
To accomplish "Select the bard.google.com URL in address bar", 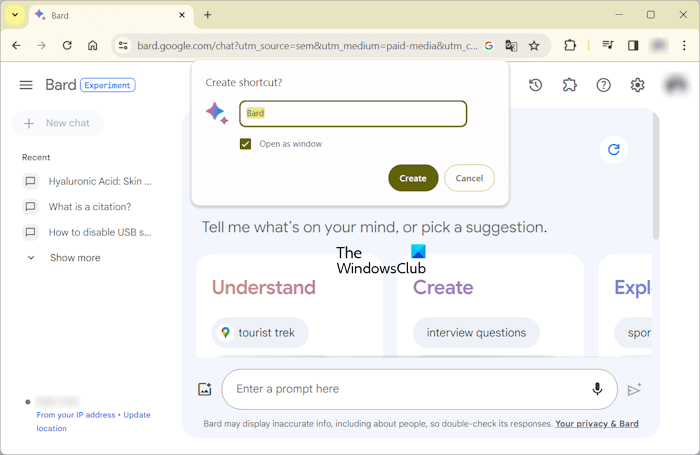I will pos(307,46).
